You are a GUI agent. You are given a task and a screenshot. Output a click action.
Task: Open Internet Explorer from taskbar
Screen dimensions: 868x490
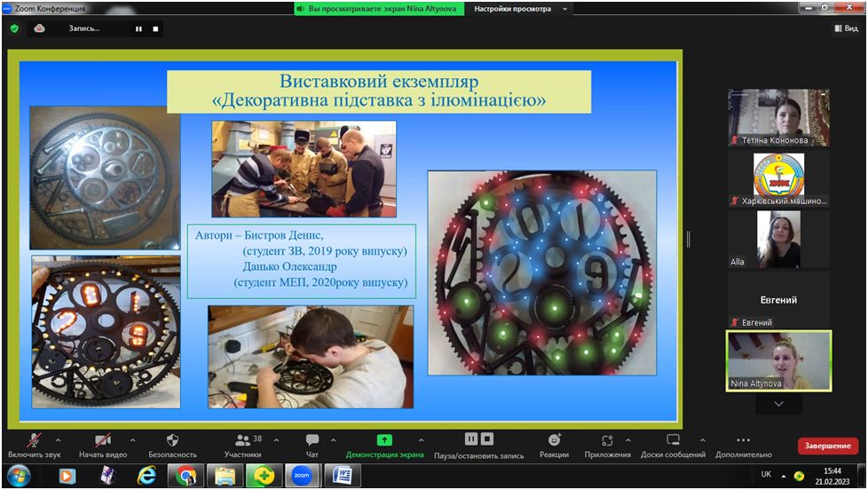pos(146,476)
